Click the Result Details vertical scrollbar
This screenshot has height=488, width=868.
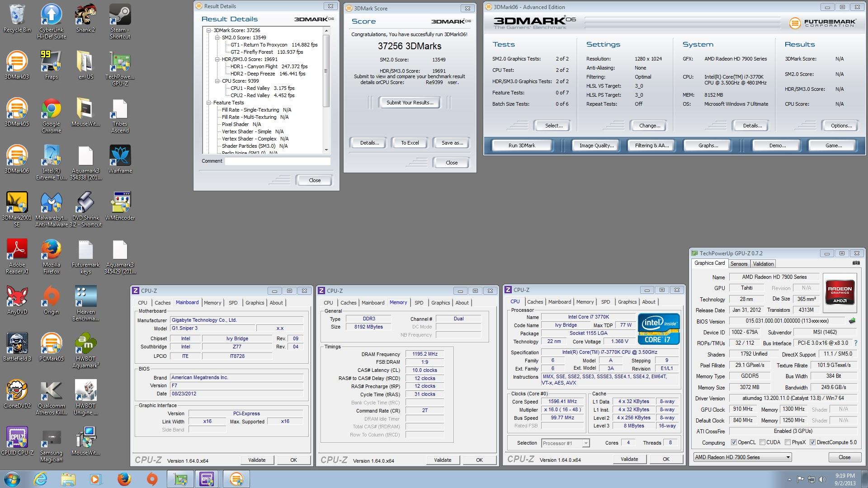point(326,89)
